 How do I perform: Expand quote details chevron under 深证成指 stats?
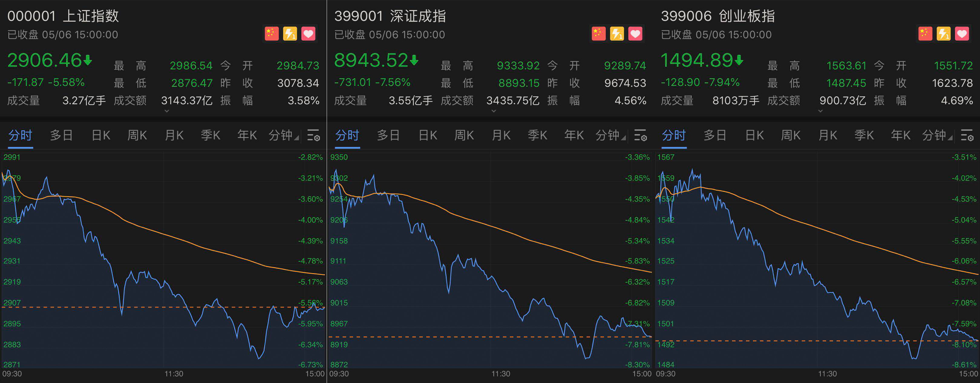pyautogui.click(x=493, y=111)
